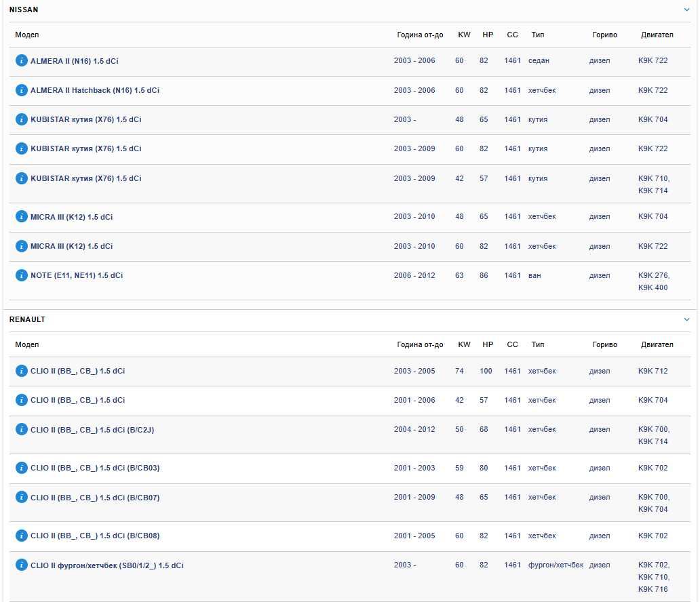Click KW value '59' in B/CB03 row
Screen dimensions: 700x602
[x=459, y=468]
